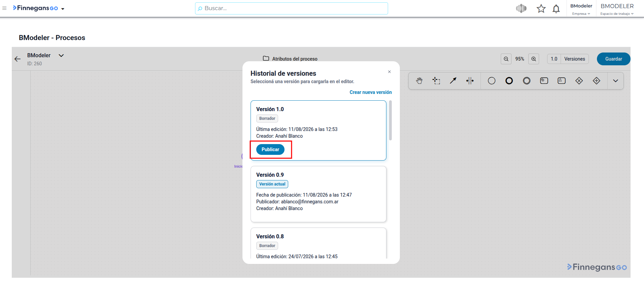Choose the global connect arrow tool
Screen dimensions: 644x305
[x=453, y=81]
